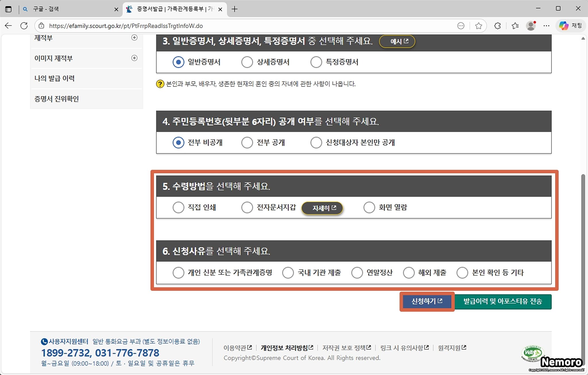The width and height of the screenshot is (588, 375).
Task: Expand the 제적부 sidebar menu plus icon
Action: click(x=134, y=38)
